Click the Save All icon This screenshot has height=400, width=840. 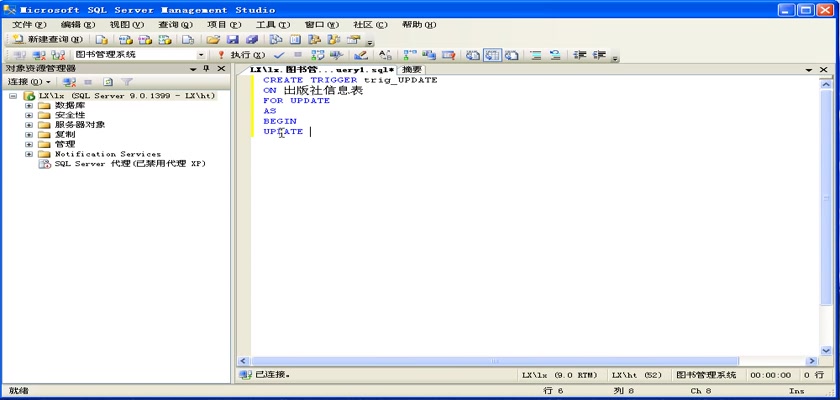(x=252, y=40)
